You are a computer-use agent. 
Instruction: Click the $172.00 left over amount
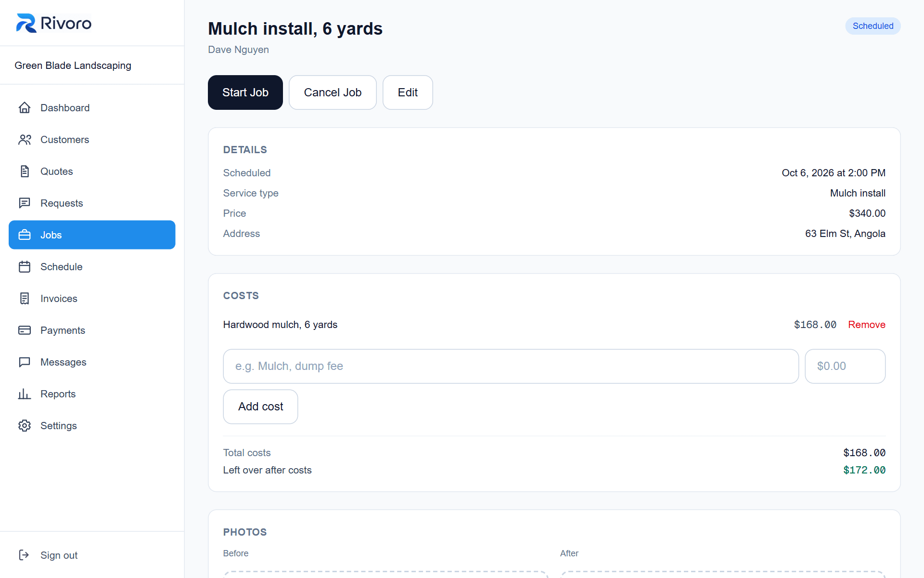click(x=864, y=470)
